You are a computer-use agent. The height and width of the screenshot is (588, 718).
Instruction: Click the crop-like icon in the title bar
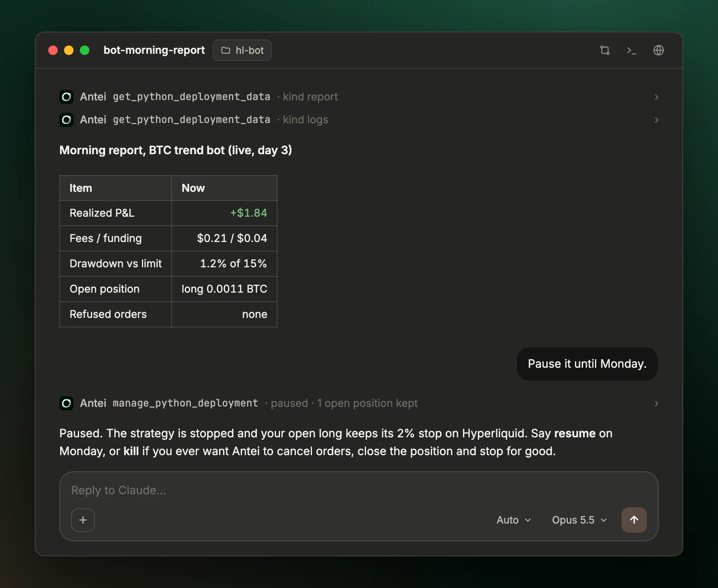pyautogui.click(x=605, y=50)
